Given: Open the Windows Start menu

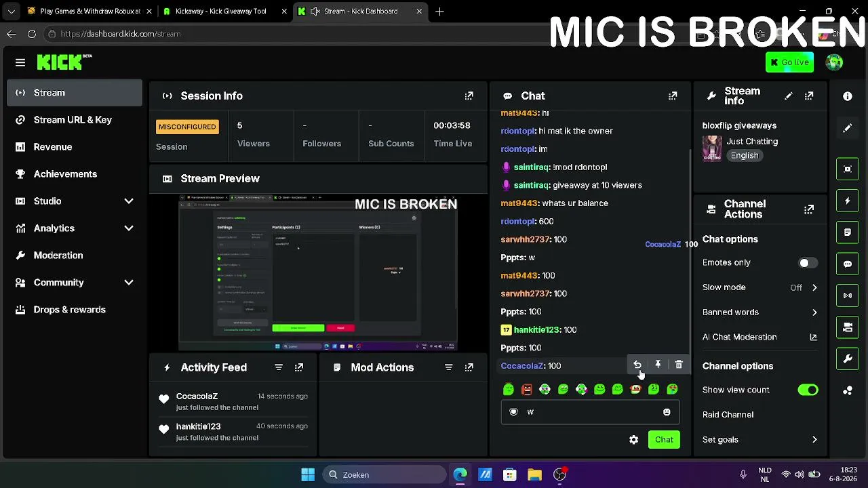Looking at the screenshot, I should [x=308, y=475].
